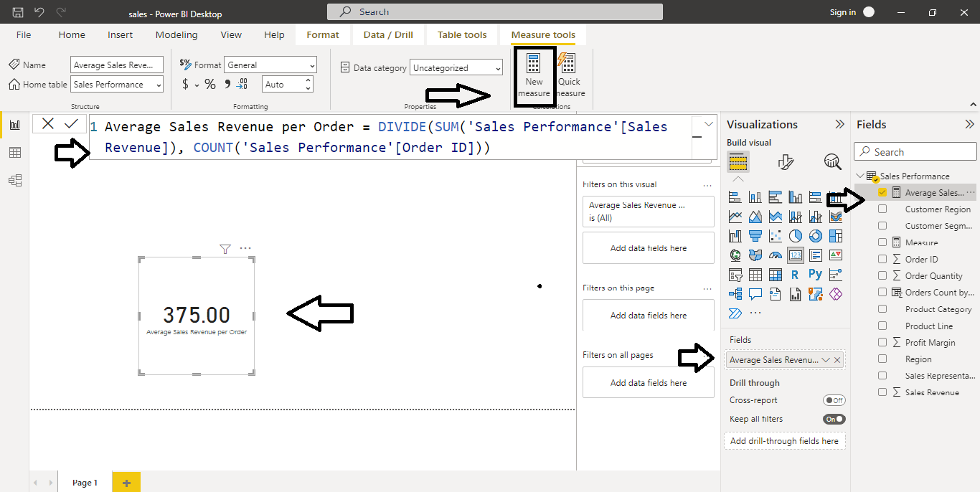The width and height of the screenshot is (980, 492).
Task: Choose the Card visual icon
Action: [796, 255]
